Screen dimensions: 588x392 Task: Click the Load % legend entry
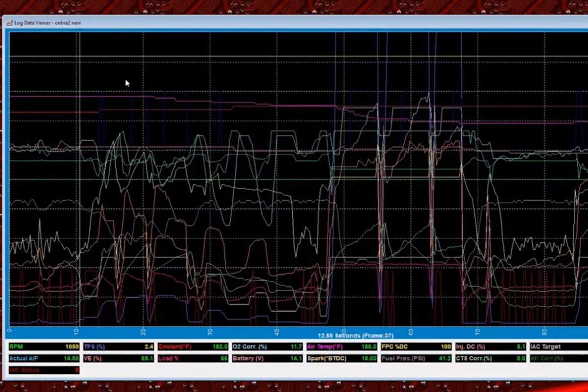click(x=193, y=358)
